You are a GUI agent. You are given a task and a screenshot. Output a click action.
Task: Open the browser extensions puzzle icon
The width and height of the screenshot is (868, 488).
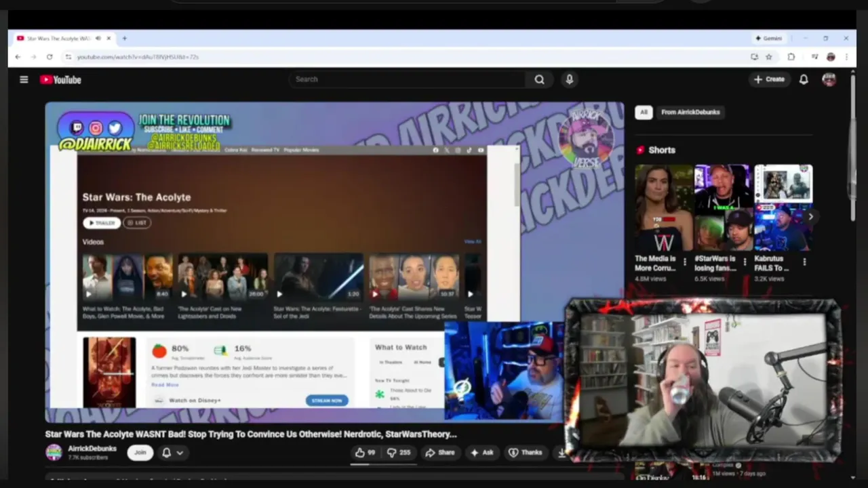[x=791, y=57]
